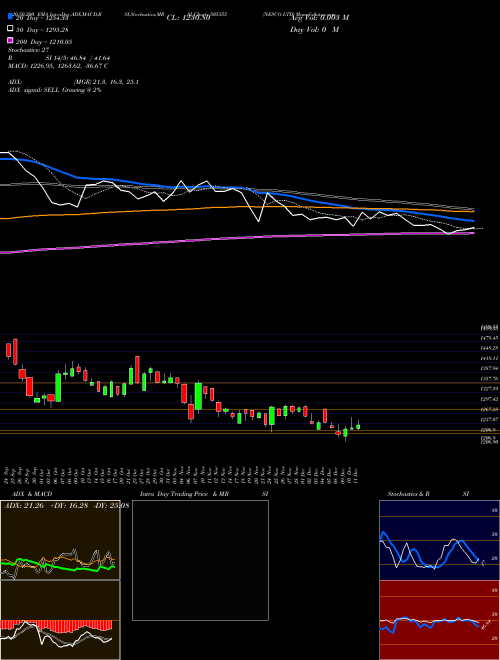Click the 1475.45 price axis label

tap(489, 338)
